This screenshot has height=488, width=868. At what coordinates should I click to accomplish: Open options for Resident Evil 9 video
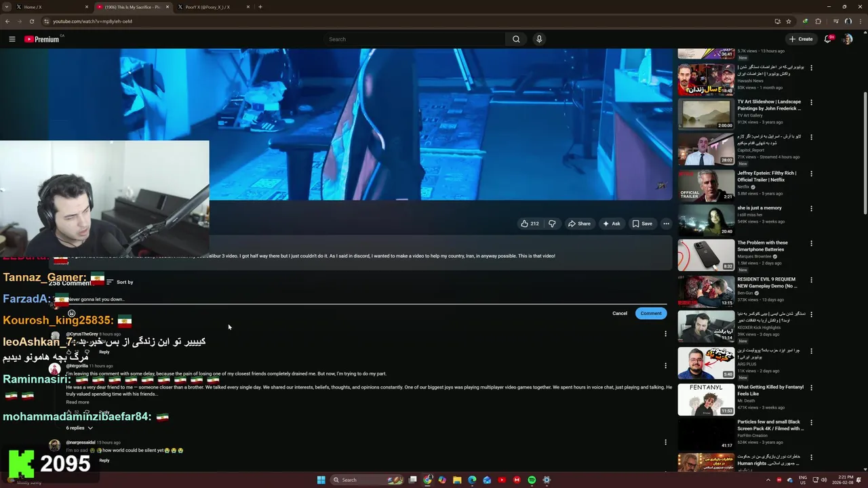(x=811, y=279)
